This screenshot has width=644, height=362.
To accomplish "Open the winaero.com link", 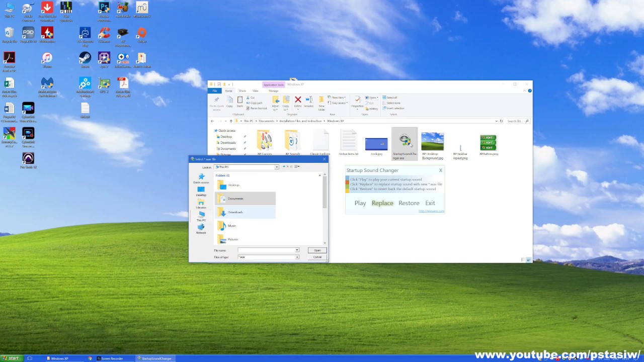I will pyautogui.click(x=432, y=211).
